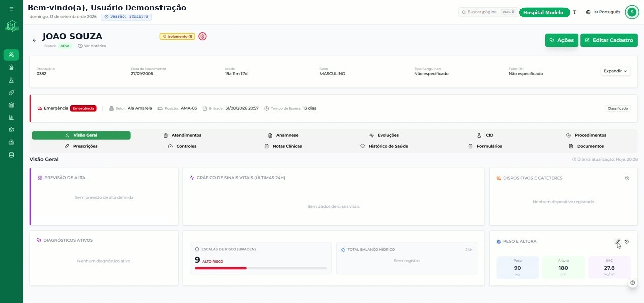Screen dimensions: 644x303
Task: Click the Ver Histórico link
Action: coord(92,46)
